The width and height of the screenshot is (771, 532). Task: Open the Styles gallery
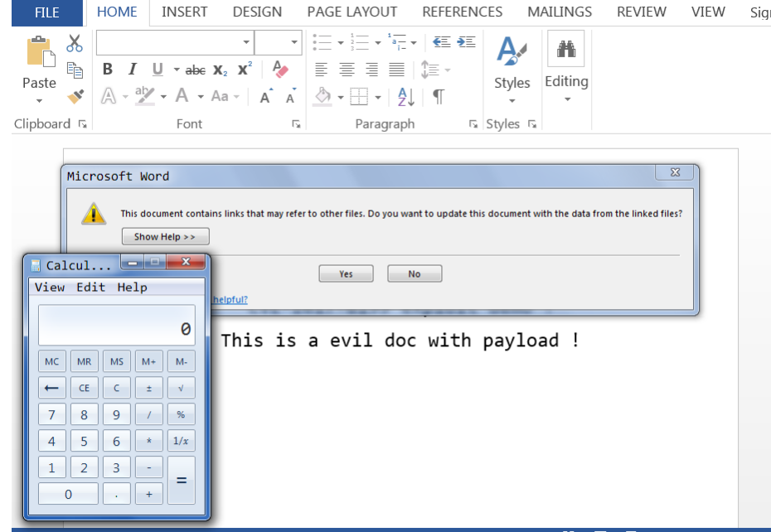tap(512, 68)
